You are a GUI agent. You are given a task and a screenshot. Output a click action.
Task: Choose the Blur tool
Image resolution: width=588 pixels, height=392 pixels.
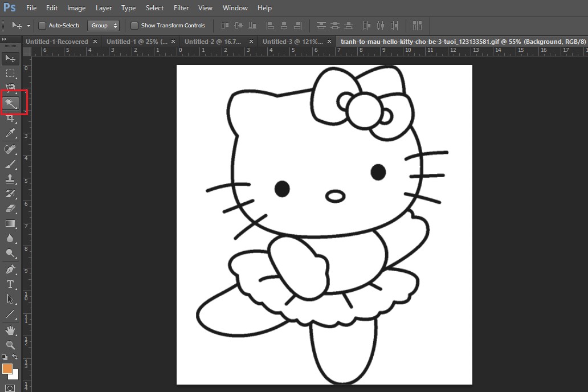[x=10, y=238]
